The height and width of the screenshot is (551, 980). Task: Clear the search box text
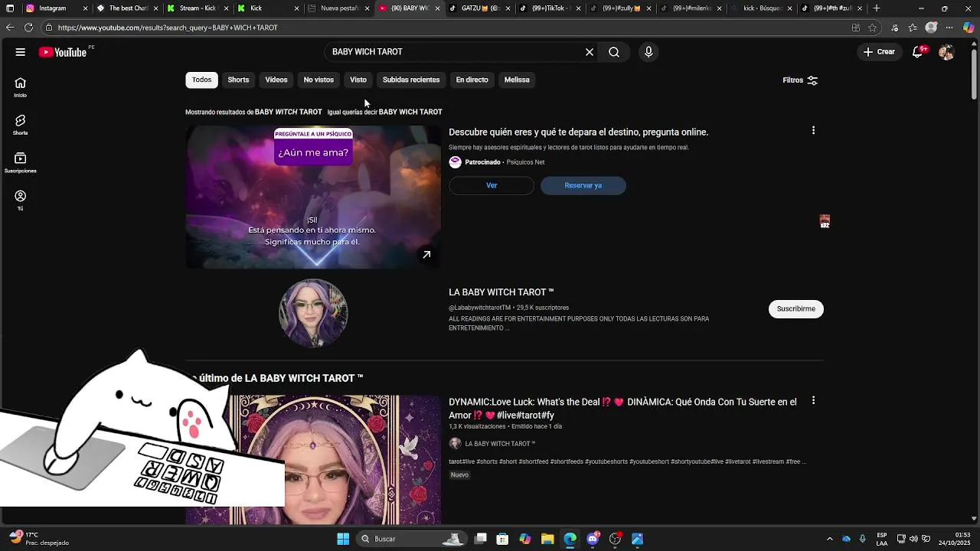coord(590,52)
